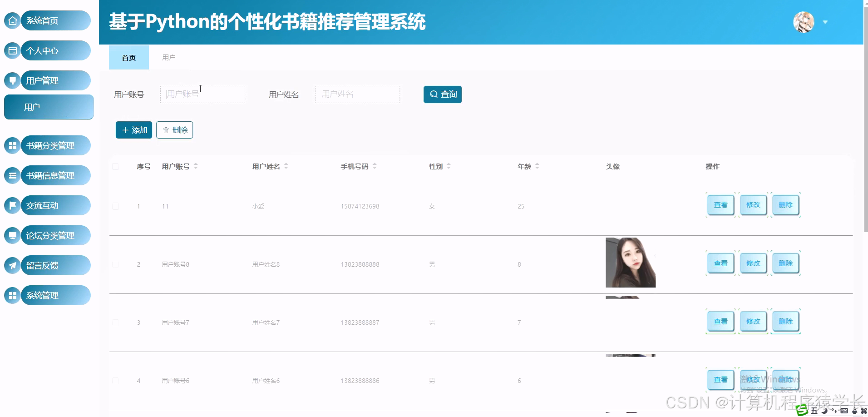The image size is (868, 417).
Task: Click 查看 for 用户账号8
Action: 720,263
